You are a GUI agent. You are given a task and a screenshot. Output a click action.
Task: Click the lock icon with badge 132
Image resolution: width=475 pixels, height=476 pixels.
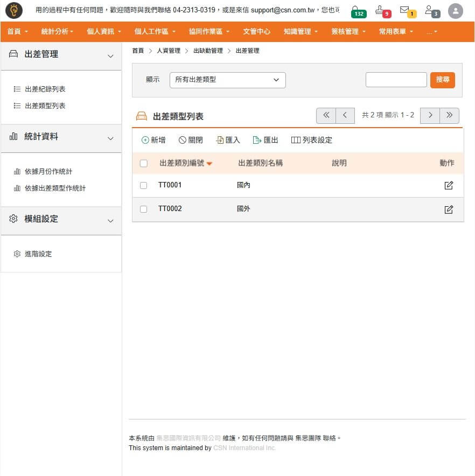pyautogui.click(x=357, y=10)
